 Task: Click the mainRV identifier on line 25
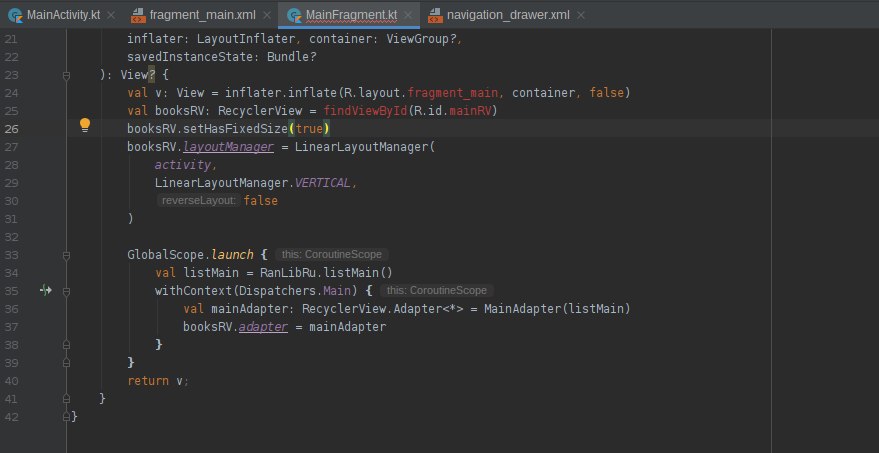[x=470, y=111]
